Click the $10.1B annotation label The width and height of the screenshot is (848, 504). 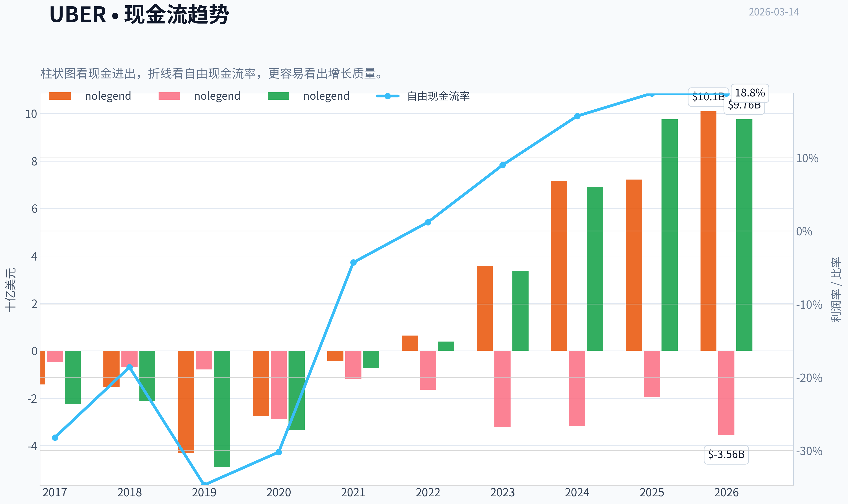(708, 97)
